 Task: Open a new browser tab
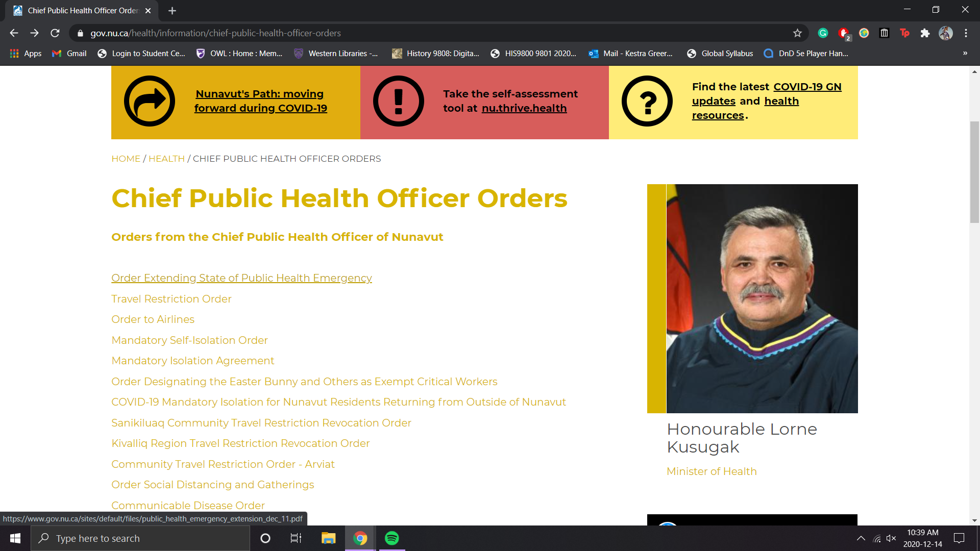[x=172, y=11]
